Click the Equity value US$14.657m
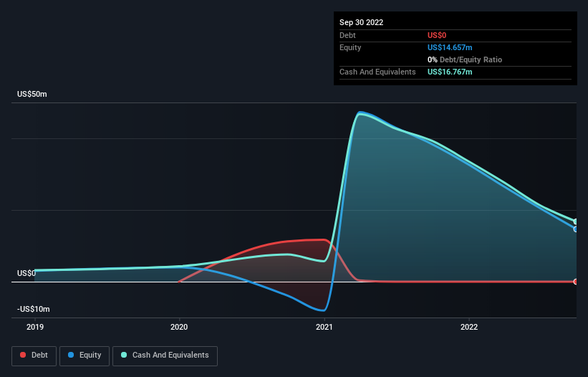 coord(450,47)
